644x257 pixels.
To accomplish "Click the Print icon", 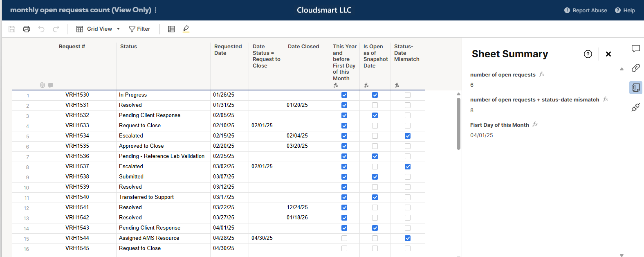I will pos(27,29).
